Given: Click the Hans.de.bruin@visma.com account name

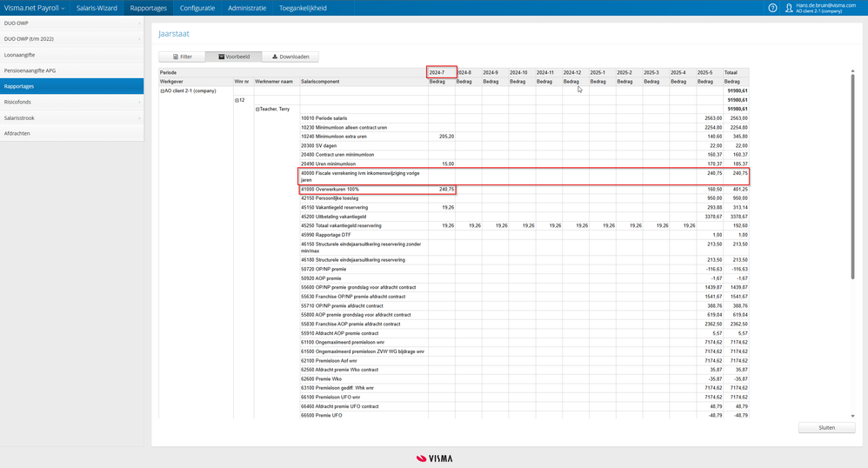Looking at the screenshot, I should (825, 5).
